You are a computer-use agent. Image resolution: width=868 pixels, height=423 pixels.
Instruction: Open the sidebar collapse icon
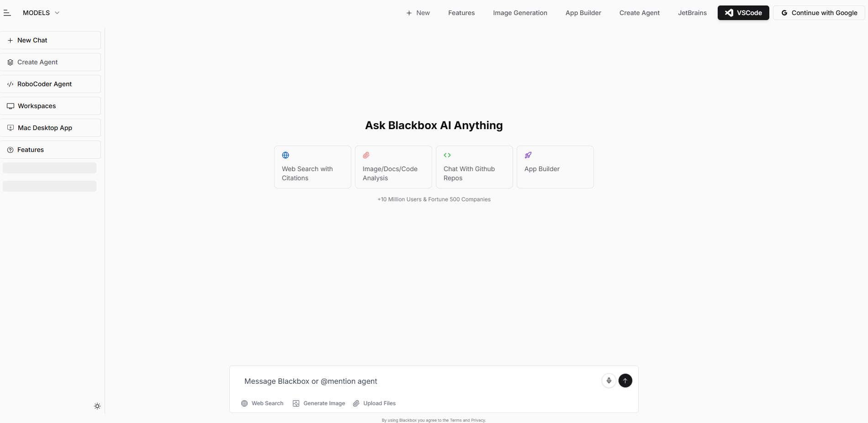coord(7,12)
